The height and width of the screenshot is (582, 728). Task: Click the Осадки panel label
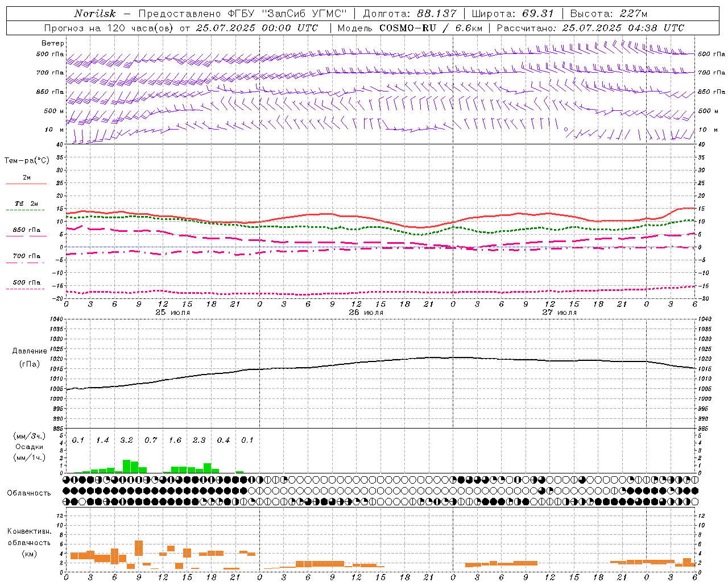(x=30, y=447)
